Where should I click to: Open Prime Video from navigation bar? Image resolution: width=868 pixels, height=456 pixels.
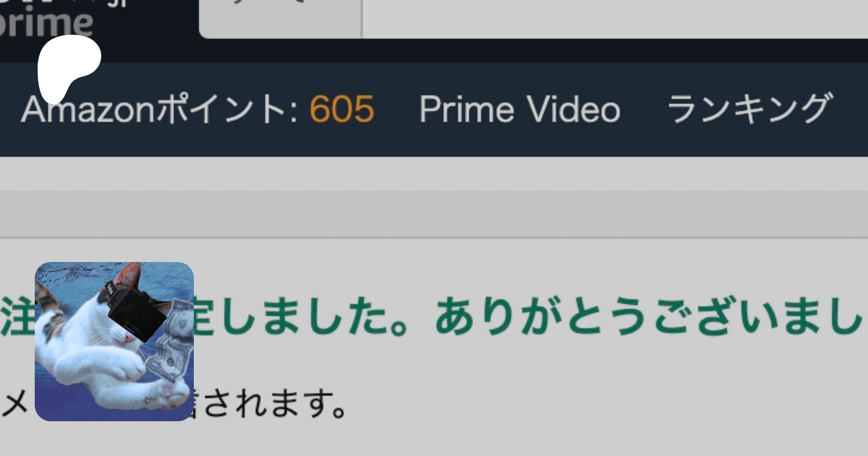(x=519, y=109)
